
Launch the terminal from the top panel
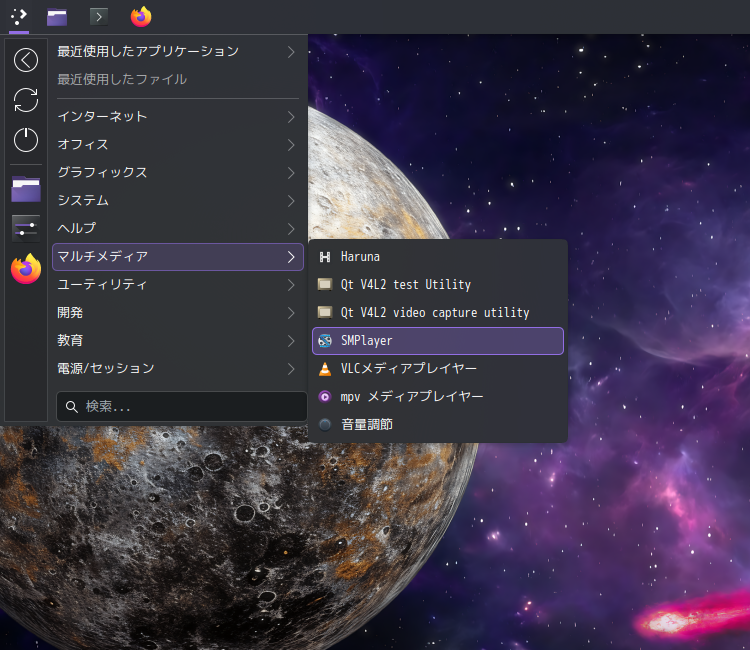coord(99,17)
